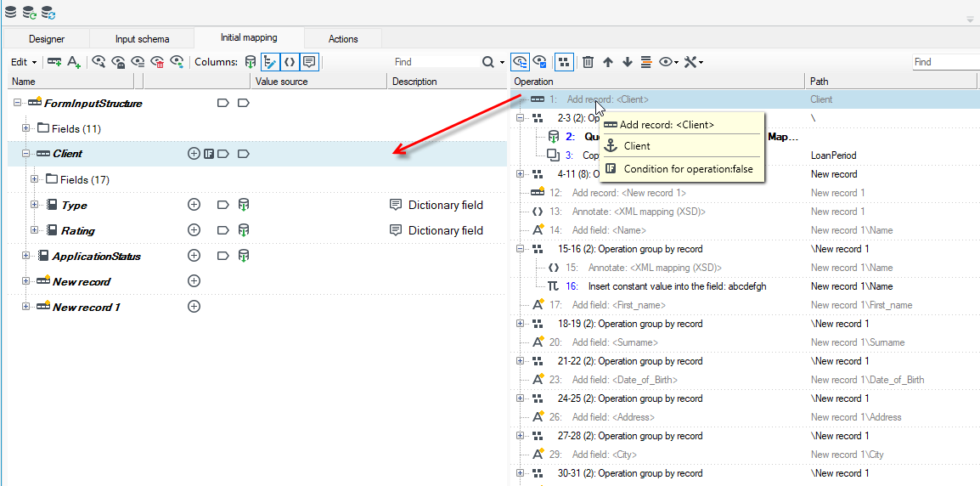Toggle the value source column icon
Viewport: 980px width, 486px height.
click(250, 62)
